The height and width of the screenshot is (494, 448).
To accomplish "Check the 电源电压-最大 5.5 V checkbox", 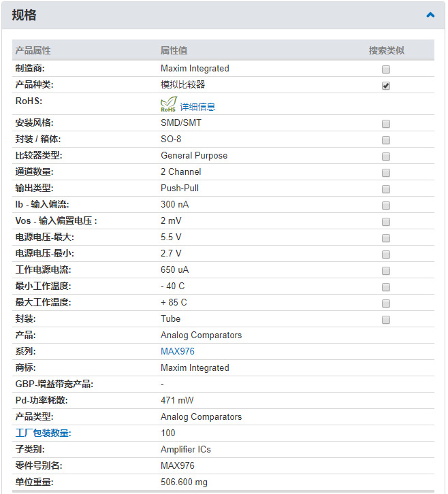I will click(x=386, y=238).
